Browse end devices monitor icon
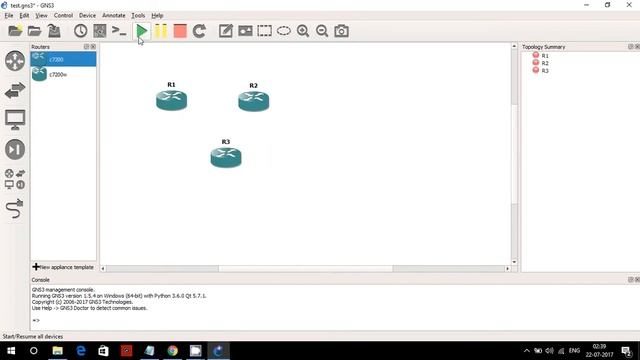 pos(15,120)
